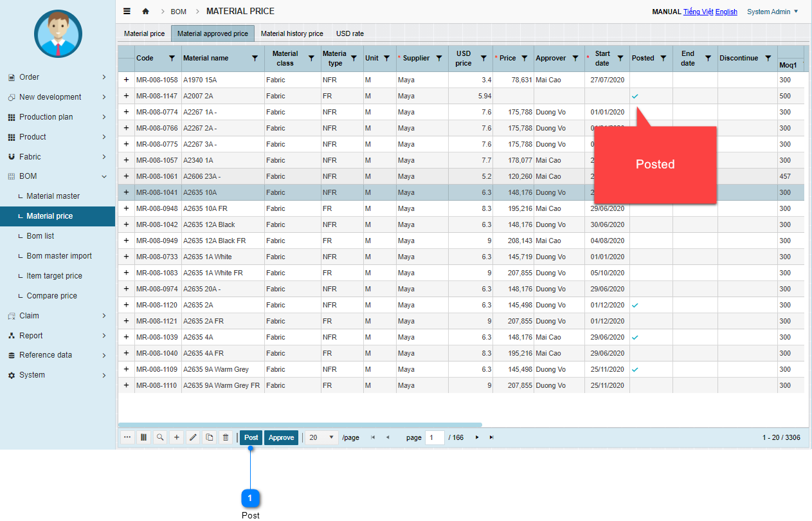The height and width of the screenshot is (521, 812).
Task: Switch language to Tiếng Việt
Action: (x=698, y=12)
